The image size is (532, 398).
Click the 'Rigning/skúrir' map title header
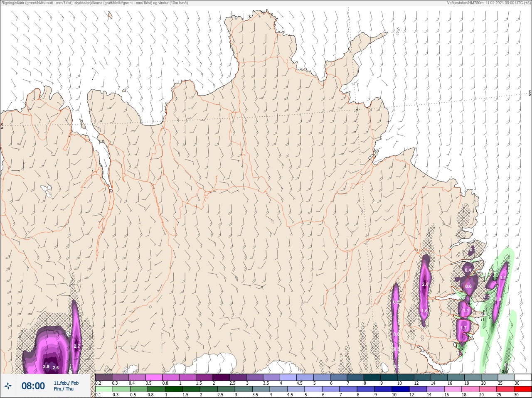point(94,3)
